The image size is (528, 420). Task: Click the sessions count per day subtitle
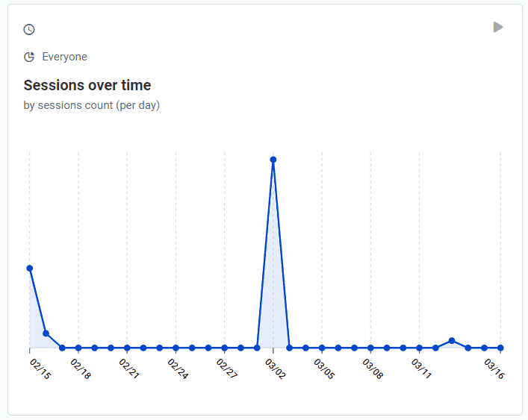tap(92, 105)
